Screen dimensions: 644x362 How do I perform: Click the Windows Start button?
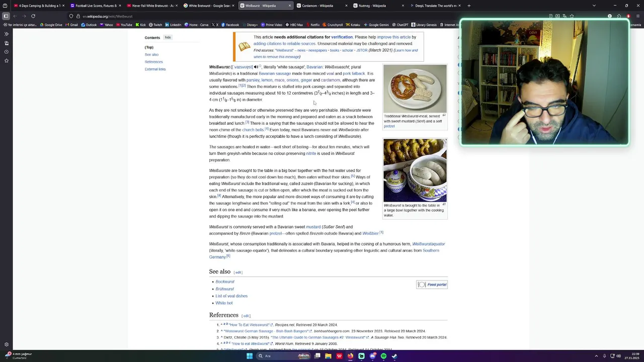249,356
